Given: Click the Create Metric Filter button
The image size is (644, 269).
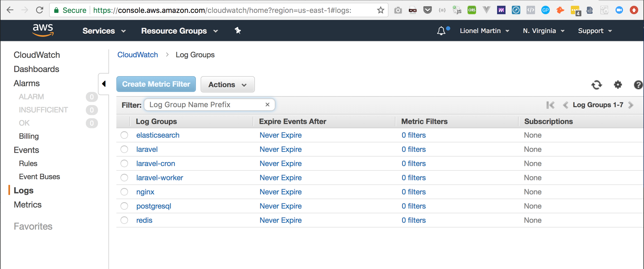Looking at the screenshot, I should [156, 84].
